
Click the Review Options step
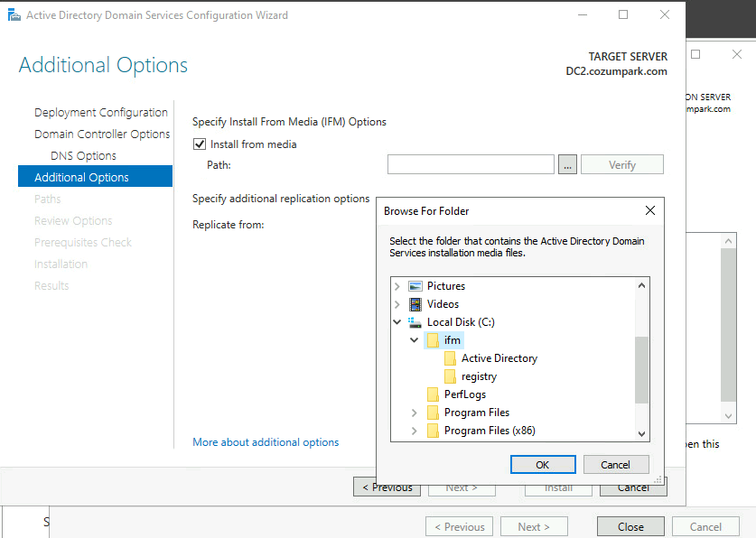73,220
